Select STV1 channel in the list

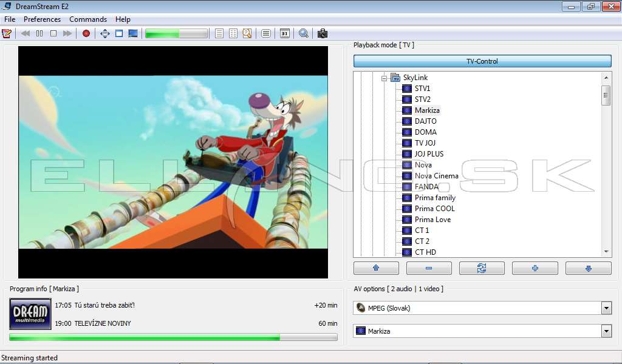[x=422, y=89]
